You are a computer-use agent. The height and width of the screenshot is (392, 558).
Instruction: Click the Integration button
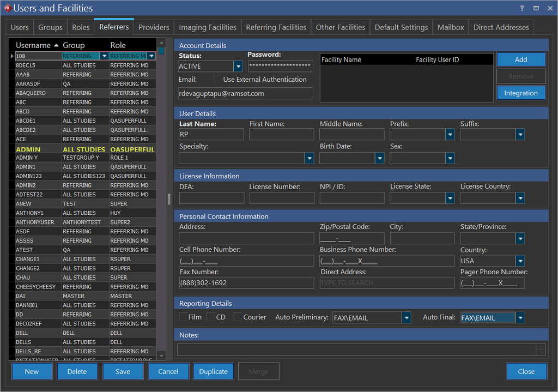[520, 93]
